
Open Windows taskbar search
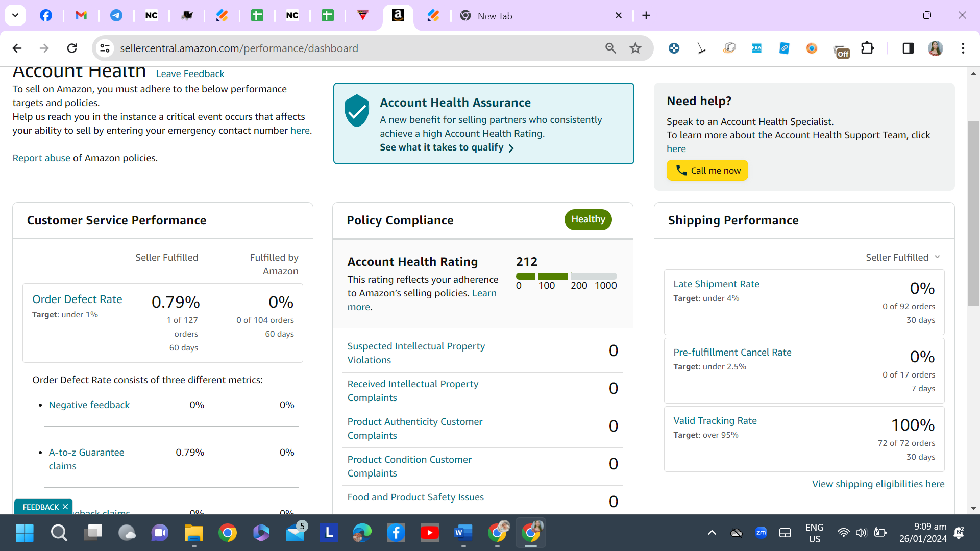pyautogui.click(x=59, y=533)
